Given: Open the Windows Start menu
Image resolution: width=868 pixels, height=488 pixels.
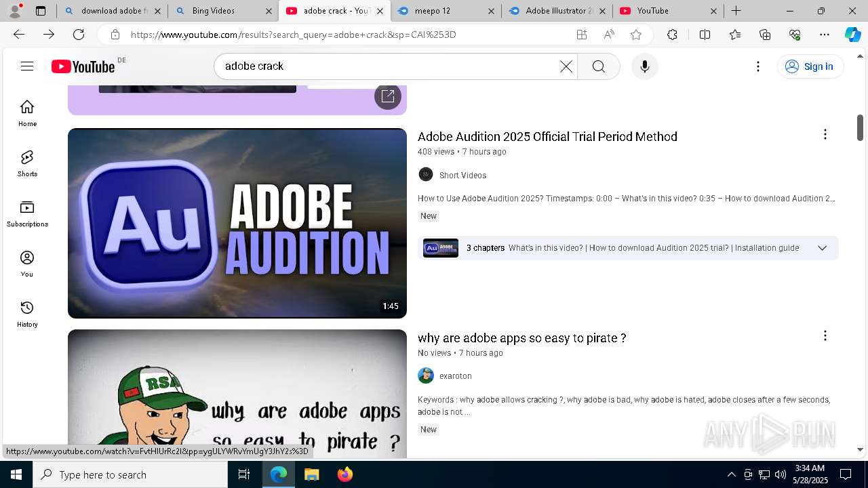Looking at the screenshot, I should point(16,474).
